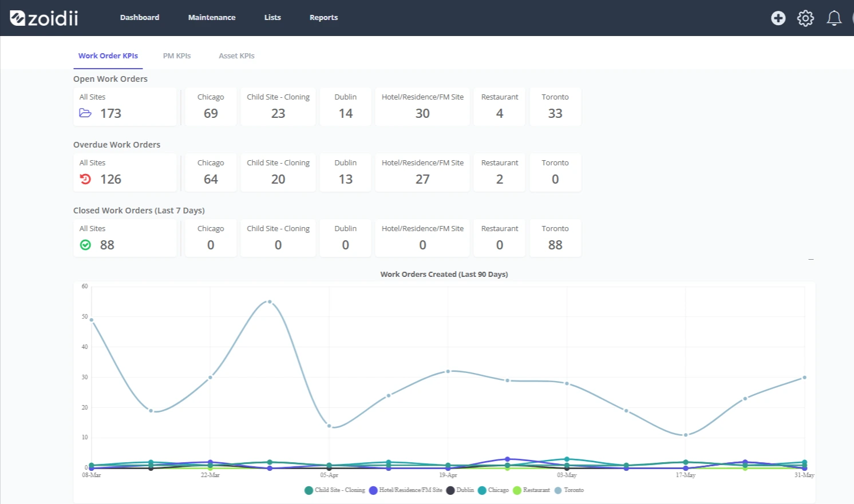Hide the Dublin series via legend
This screenshot has width=854, height=504.
[x=460, y=490]
